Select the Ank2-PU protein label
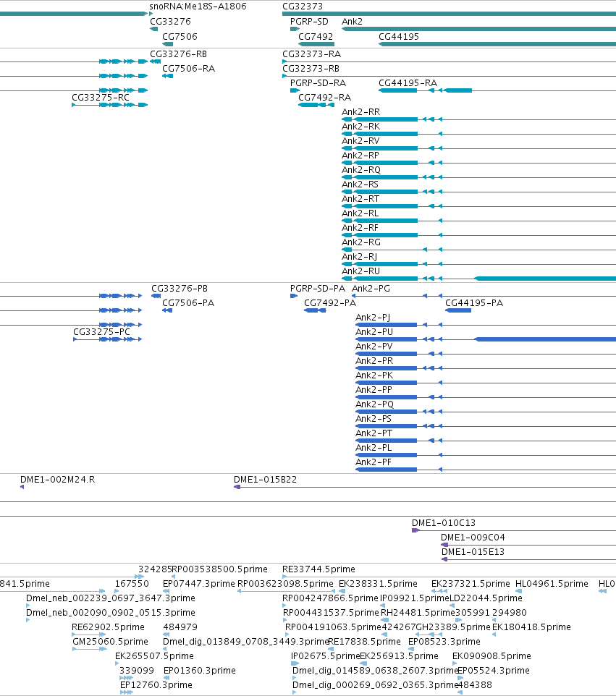 pos(374,332)
